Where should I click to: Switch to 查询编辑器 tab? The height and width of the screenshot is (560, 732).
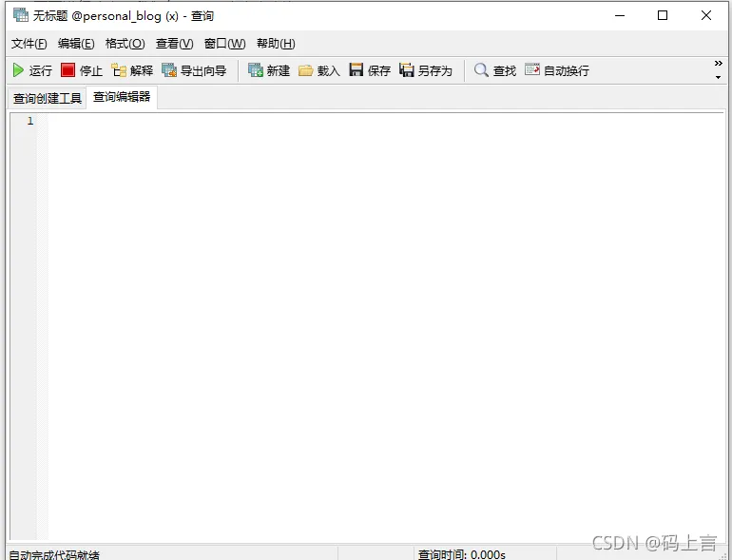click(122, 97)
